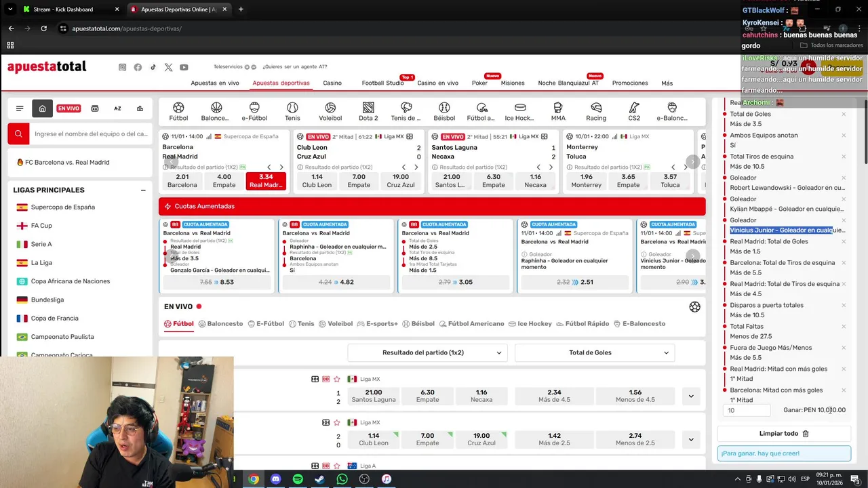Open Football Studio menu item
Image resolution: width=868 pixels, height=488 pixels.
[382, 83]
